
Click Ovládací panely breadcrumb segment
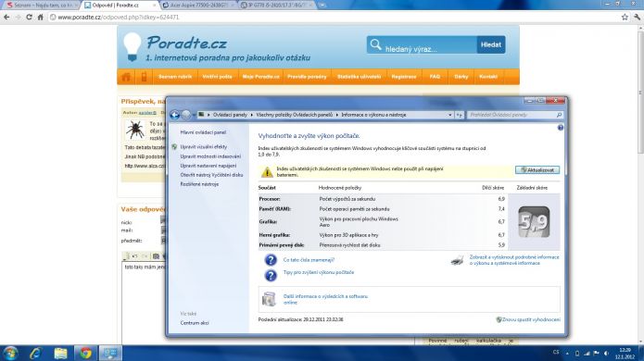point(230,115)
